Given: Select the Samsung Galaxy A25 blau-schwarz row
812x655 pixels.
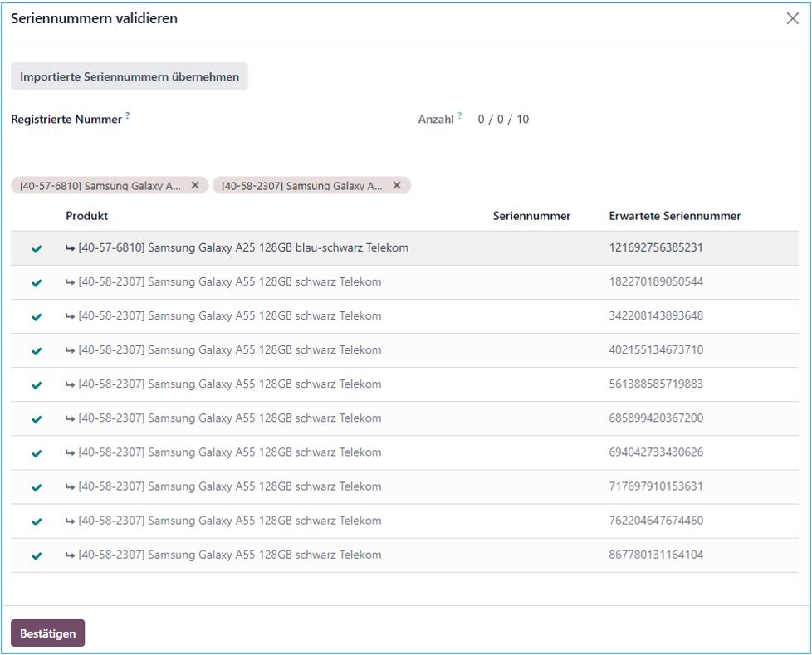Looking at the screenshot, I should (243, 247).
